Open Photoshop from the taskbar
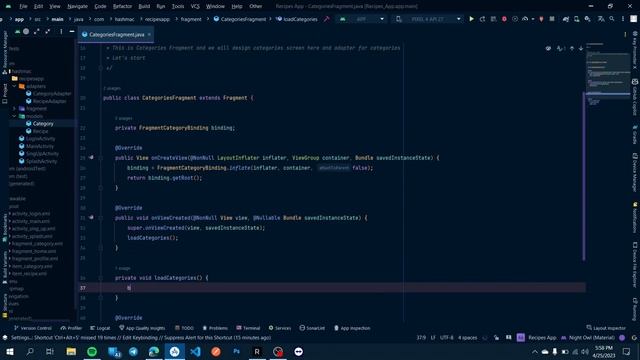640x360 pixels. (x=236, y=351)
